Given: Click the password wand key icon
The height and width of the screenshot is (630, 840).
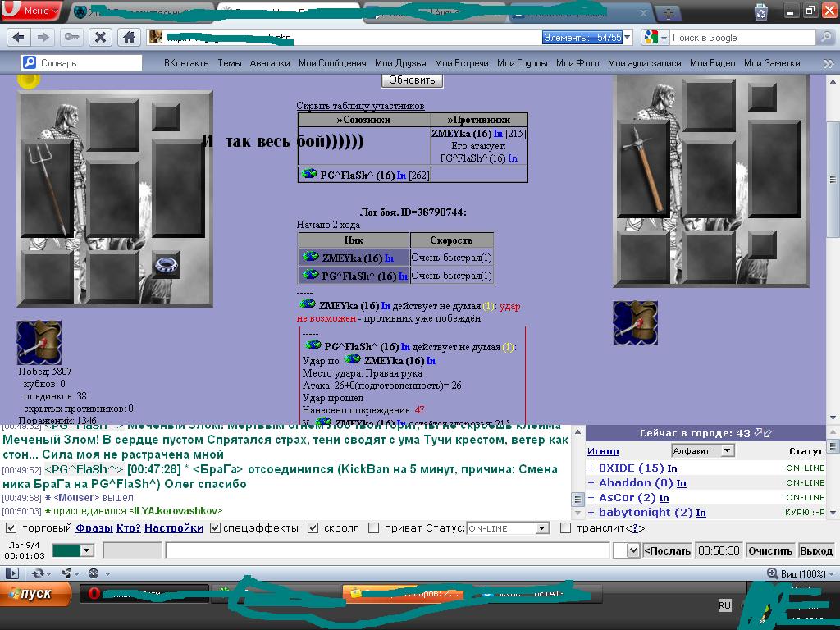Looking at the screenshot, I should tap(71, 37).
